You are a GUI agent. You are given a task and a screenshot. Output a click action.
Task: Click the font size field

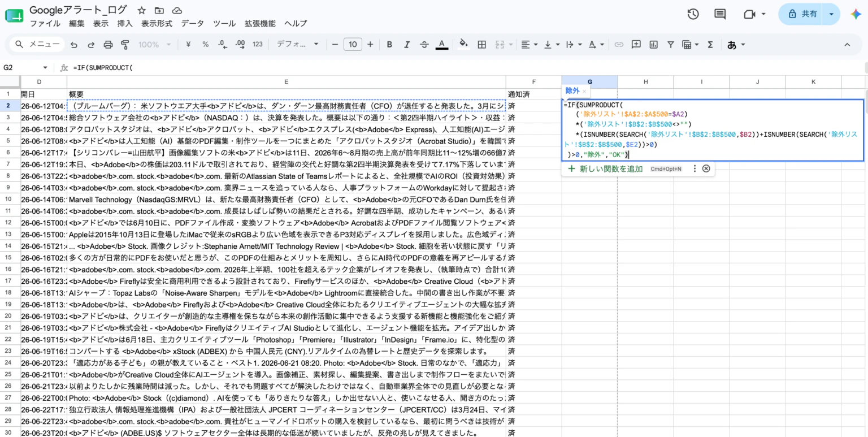coord(353,44)
